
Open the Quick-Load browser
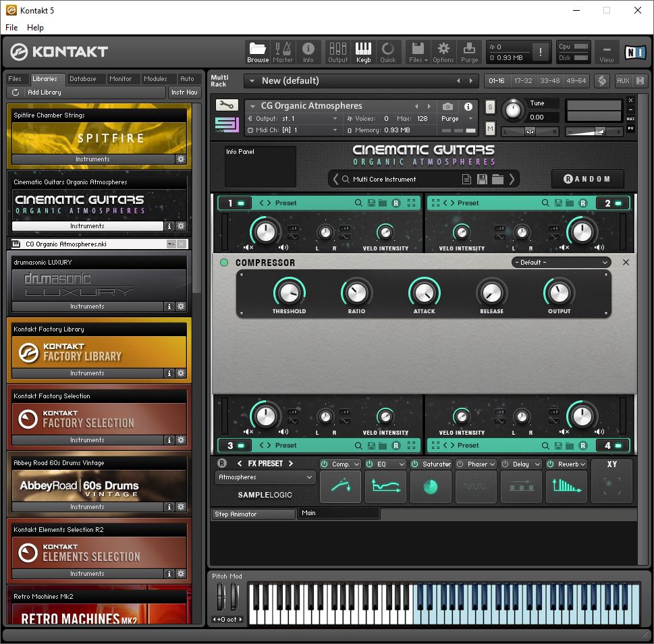point(388,52)
